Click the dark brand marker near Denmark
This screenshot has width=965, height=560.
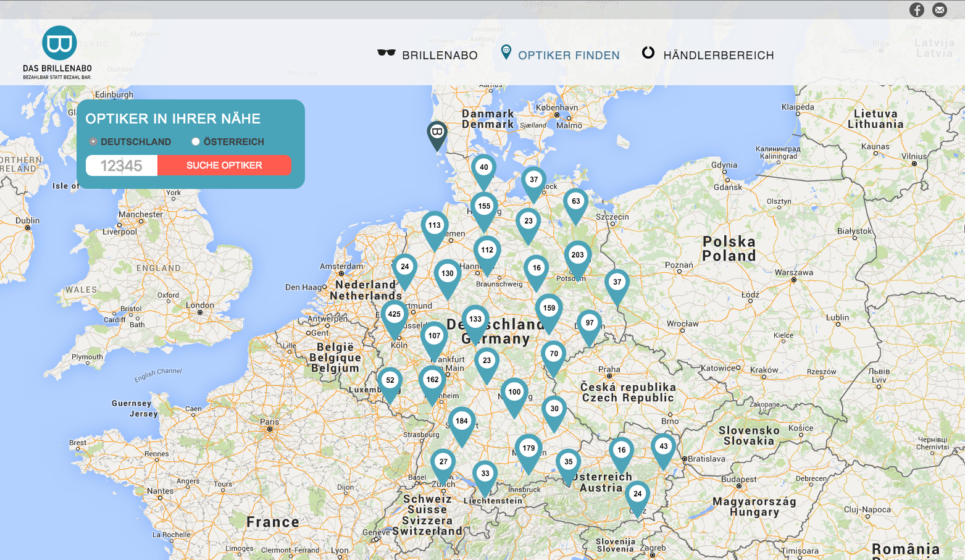point(437,136)
